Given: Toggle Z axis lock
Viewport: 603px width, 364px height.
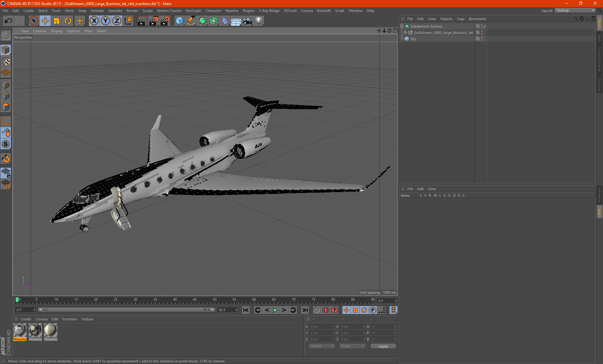Looking at the screenshot, I should pyautogui.click(x=117, y=21).
